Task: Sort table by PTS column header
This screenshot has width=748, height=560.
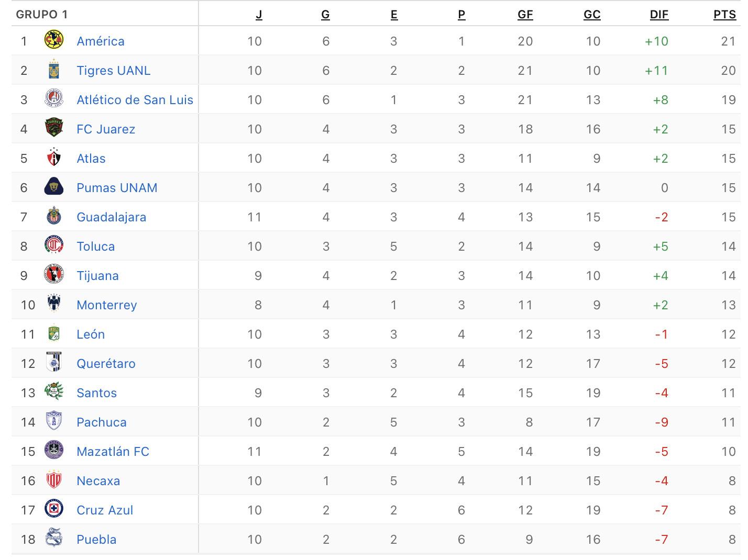Action: (724, 15)
